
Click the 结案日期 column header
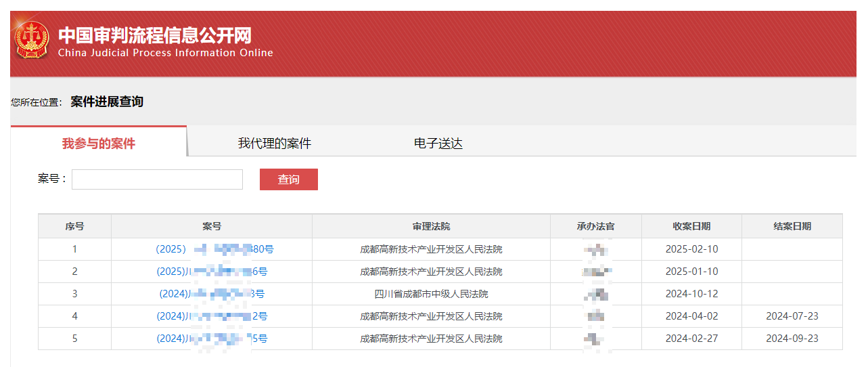[x=792, y=226]
